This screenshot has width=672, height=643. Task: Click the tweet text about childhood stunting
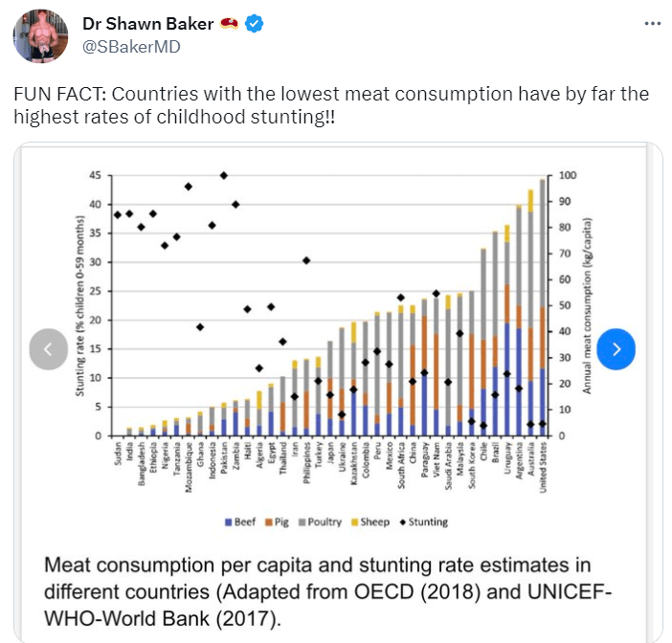330,105
